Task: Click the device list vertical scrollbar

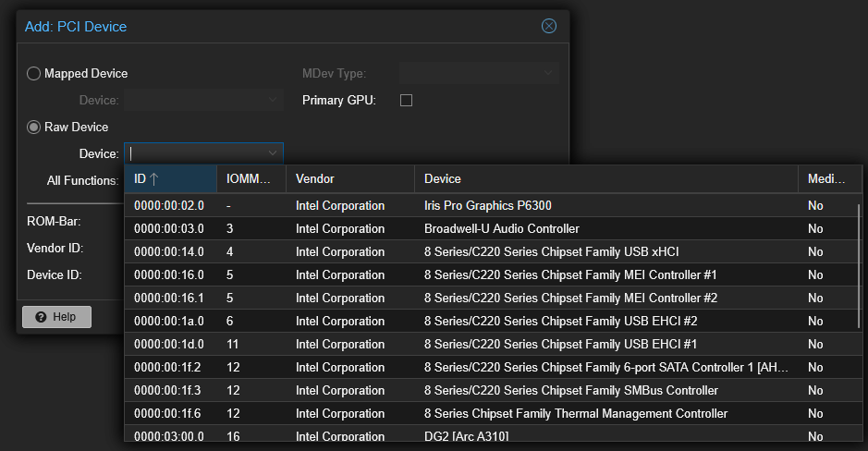Action: pyautogui.click(x=859, y=265)
